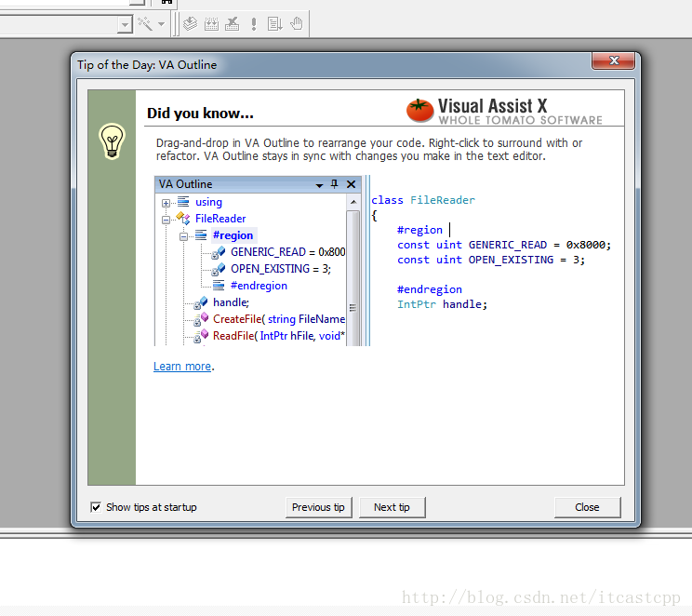692x616 pixels.
Task: Click the using directive lines icon
Action: 183,202
